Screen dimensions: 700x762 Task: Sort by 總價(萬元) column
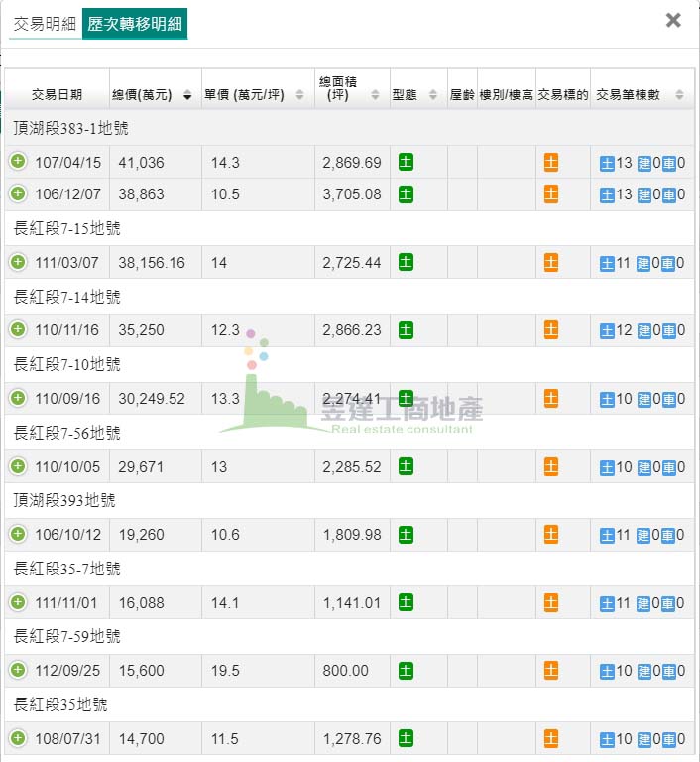[x=155, y=95]
